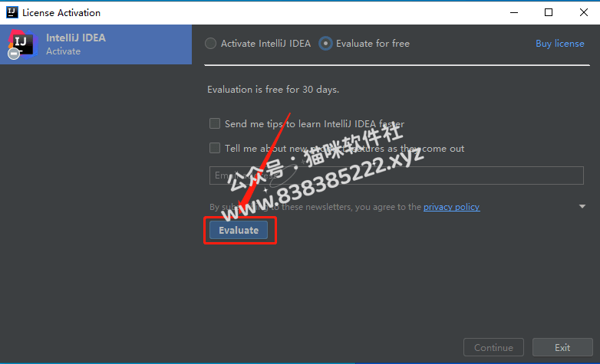Maximize the License Activation window

click(x=549, y=12)
